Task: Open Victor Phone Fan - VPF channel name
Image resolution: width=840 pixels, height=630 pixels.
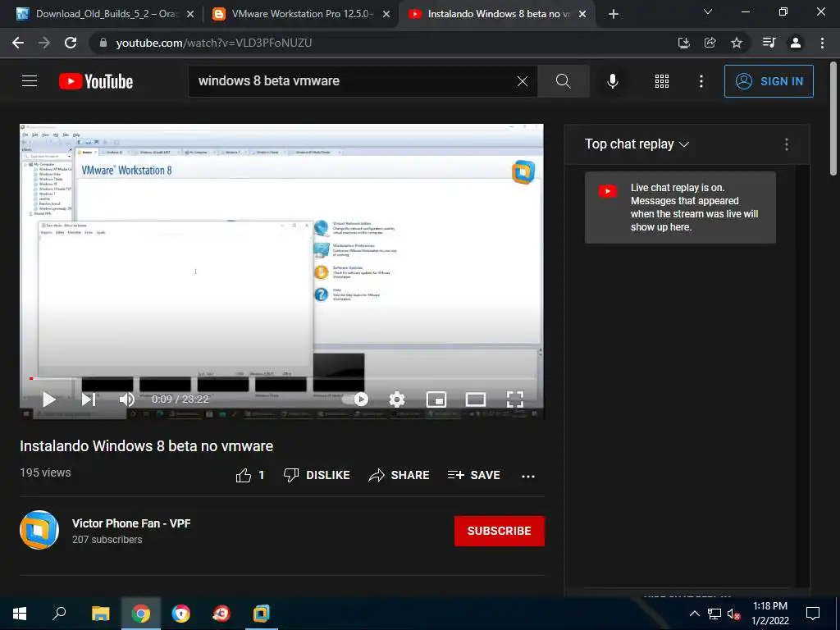Action: click(131, 523)
